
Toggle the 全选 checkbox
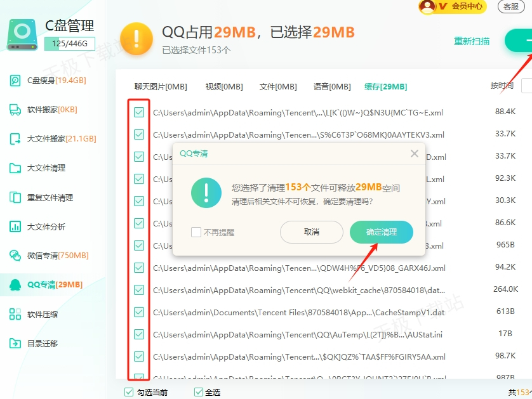click(x=199, y=392)
